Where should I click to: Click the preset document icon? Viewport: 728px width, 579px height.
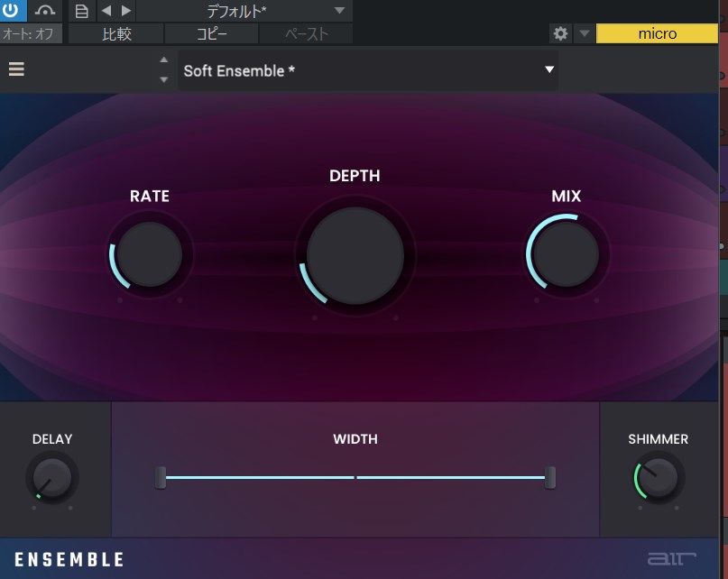[82, 11]
